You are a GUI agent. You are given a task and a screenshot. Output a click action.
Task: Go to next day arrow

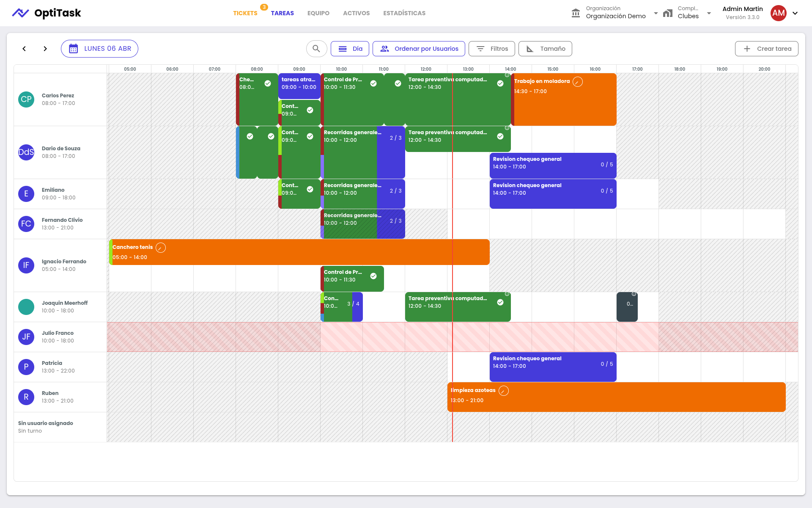click(x=45, y=49)
